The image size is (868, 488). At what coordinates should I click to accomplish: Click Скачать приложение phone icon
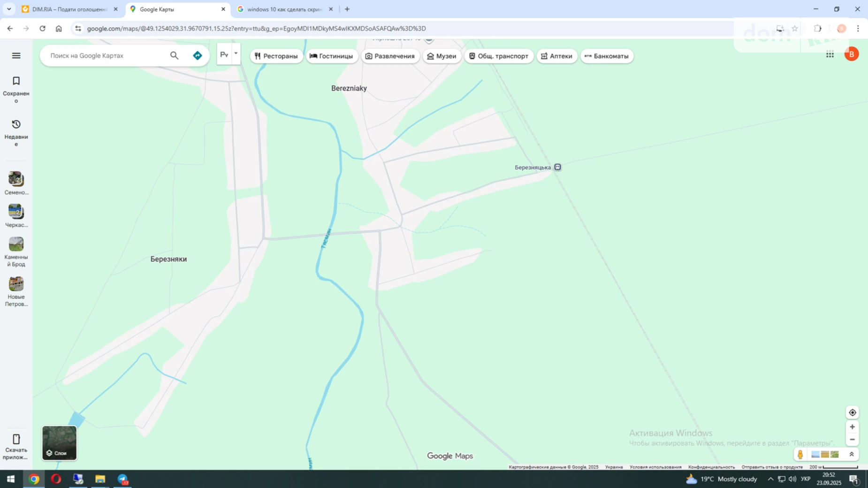coord(15,439)
